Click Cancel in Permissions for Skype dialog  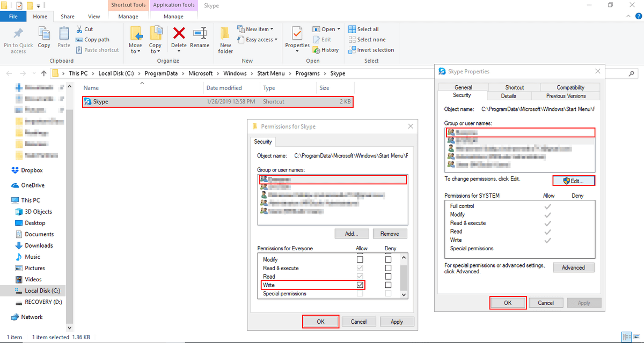click(358, 322)
